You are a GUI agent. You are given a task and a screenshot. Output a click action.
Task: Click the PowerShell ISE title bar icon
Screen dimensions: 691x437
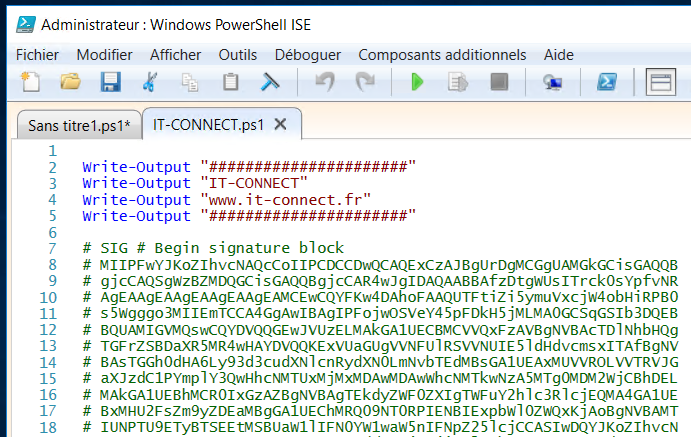click(x=26, y=24)
